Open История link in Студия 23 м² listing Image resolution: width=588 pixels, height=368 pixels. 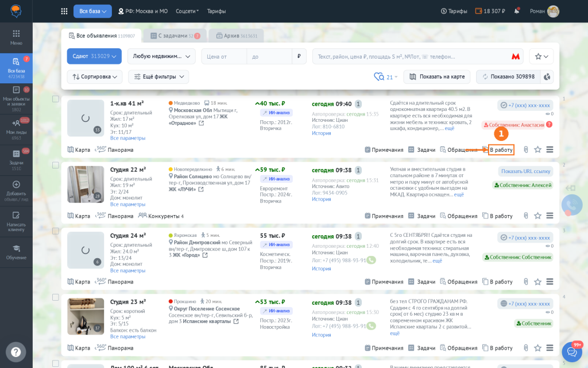click(x=322, y=335)
